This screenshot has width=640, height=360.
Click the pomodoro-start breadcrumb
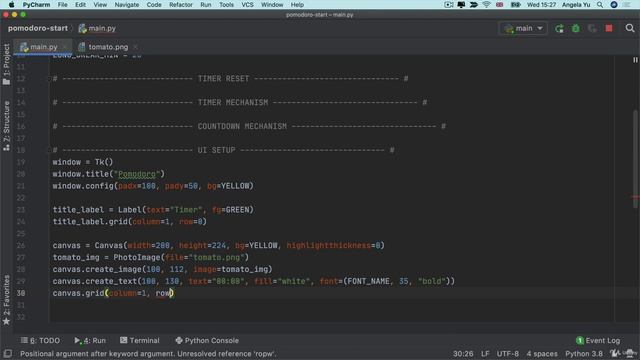(38, 28)
